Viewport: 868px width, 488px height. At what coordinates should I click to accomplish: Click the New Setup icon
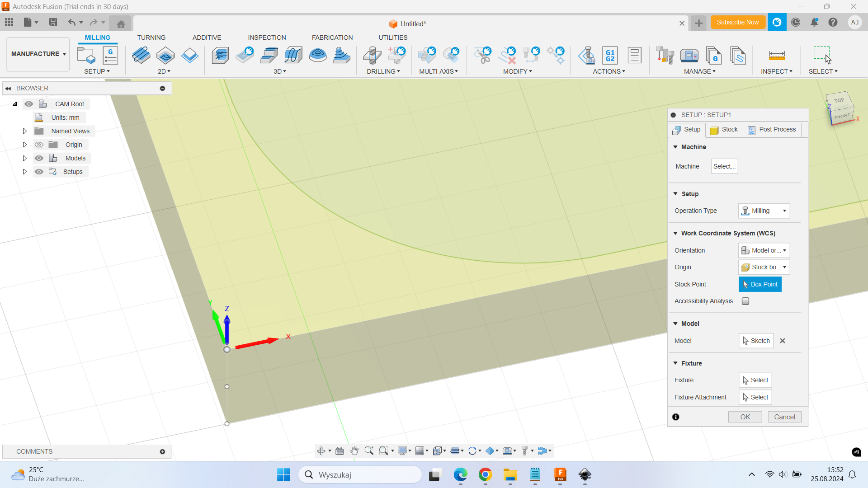pyautogui.click(x=86, y=56)
